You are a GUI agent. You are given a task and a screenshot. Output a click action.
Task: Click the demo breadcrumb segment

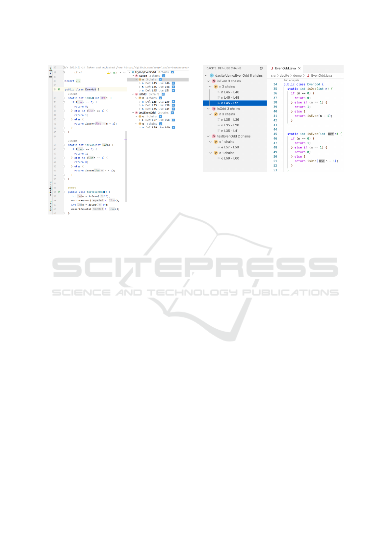point(297,75)
